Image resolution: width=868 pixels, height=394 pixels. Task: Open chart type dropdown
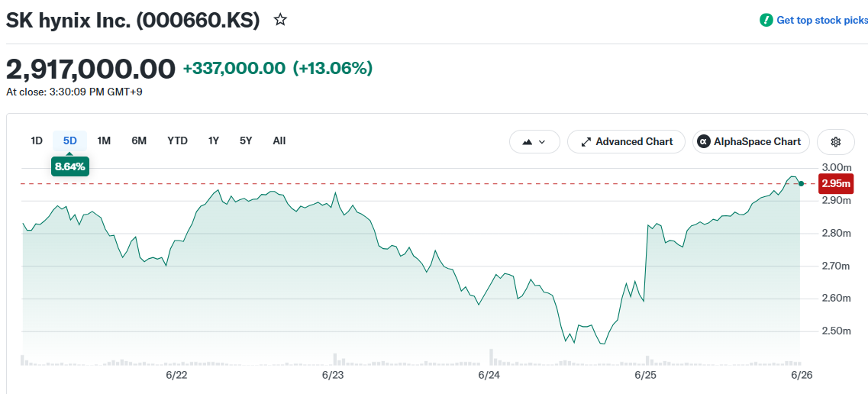click(x=534, y=142)
